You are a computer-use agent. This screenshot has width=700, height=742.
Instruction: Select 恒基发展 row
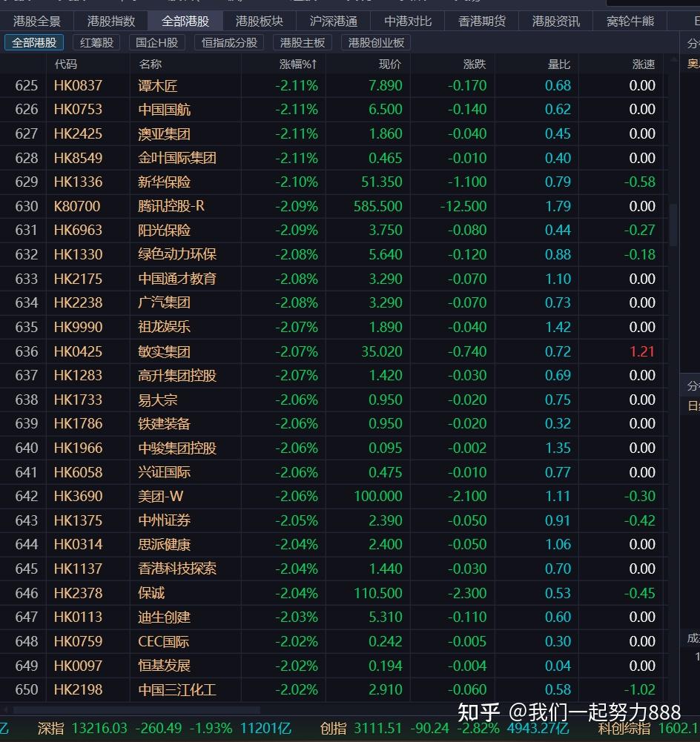click(334, 666)
